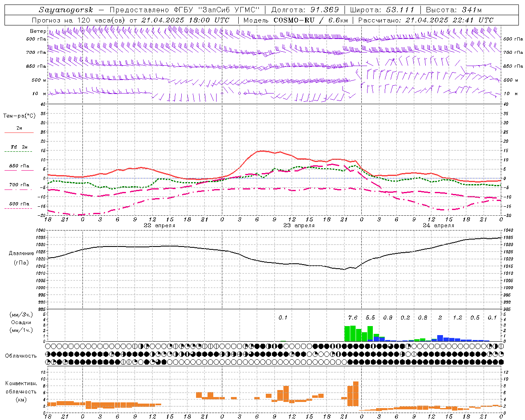Select the 700 гПа temperature legend entry
The height and width of the screenshot is (420, 525).
pyautogui.click(x=19, y=185)
